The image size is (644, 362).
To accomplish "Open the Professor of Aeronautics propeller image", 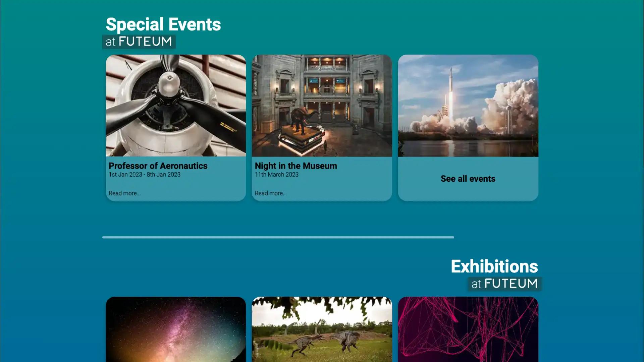I will [x=176, y=106].
